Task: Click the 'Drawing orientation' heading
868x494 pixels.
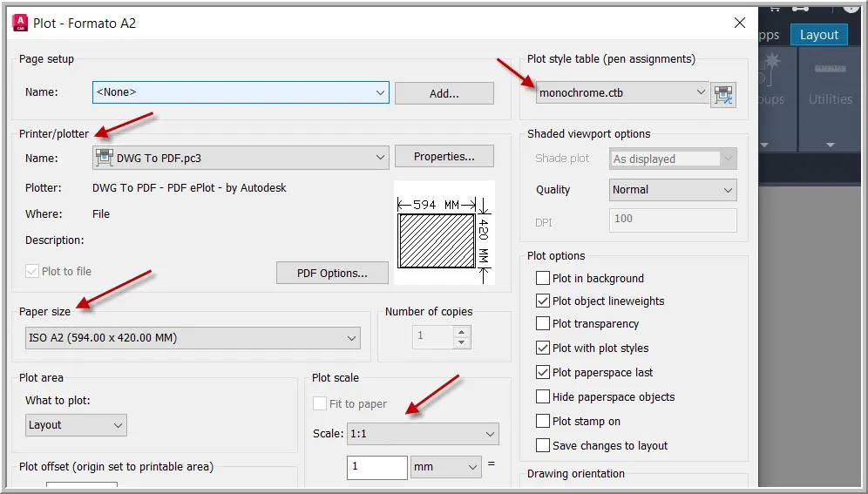Action: point(576,474)
